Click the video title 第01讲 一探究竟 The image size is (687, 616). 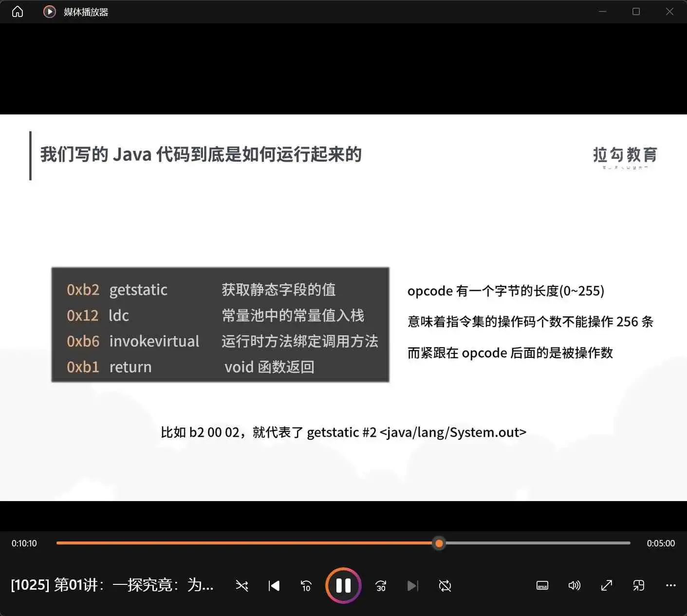(112, 585)
